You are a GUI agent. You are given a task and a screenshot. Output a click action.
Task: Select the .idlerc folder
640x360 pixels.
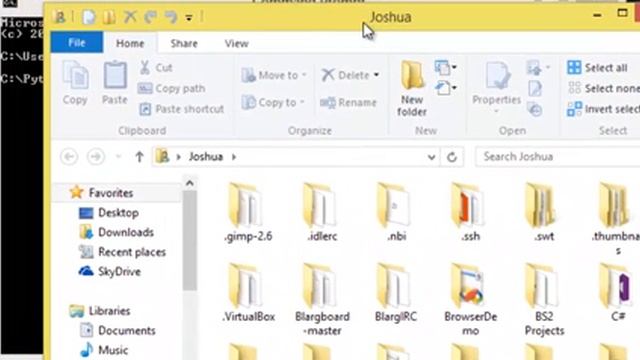(x=322, y=213)
